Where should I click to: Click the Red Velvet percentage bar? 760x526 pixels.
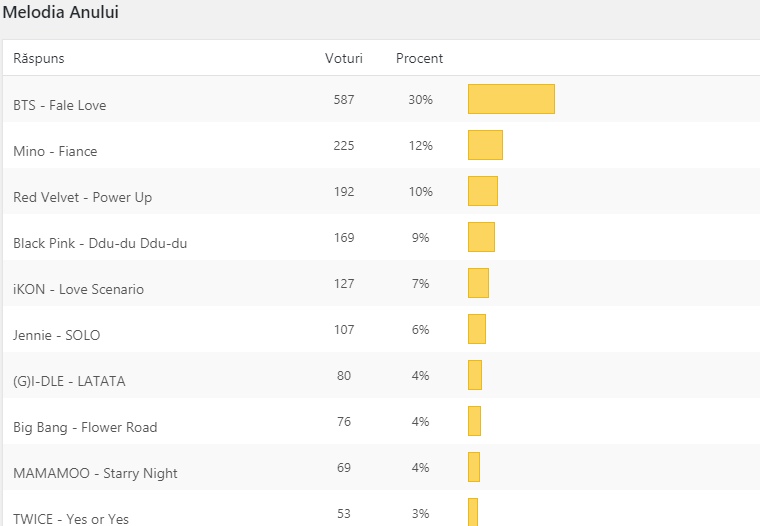(x=483, y=192)
